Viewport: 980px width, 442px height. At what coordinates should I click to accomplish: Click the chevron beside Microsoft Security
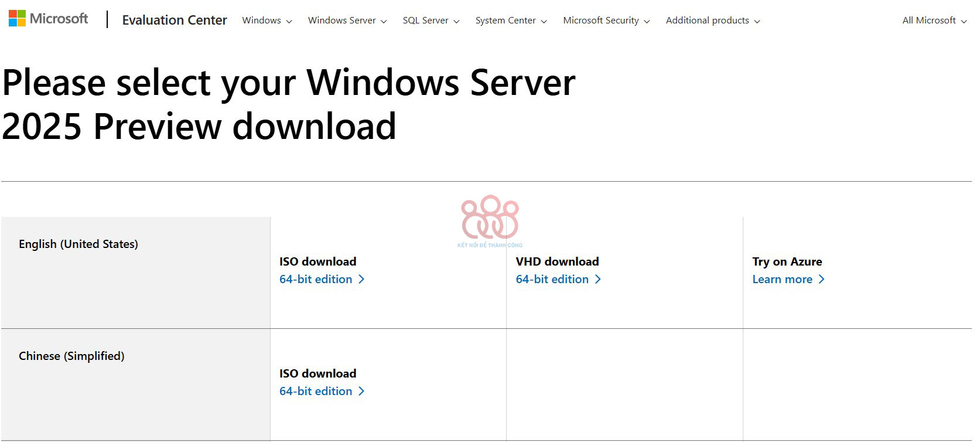click(647, 22)
